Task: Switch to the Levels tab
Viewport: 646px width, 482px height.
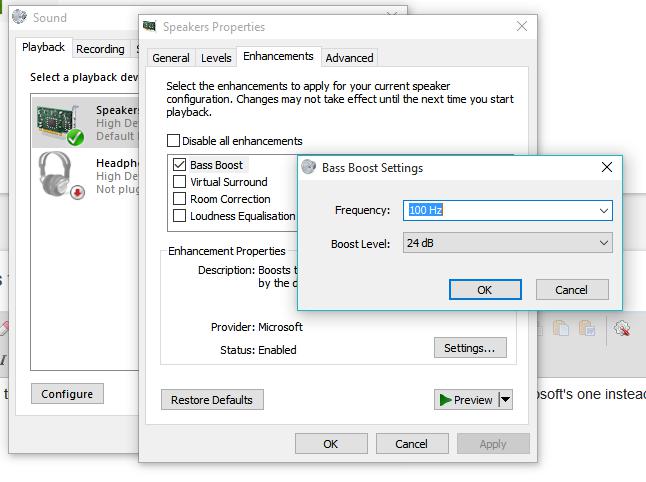Action: coord(216,58)
